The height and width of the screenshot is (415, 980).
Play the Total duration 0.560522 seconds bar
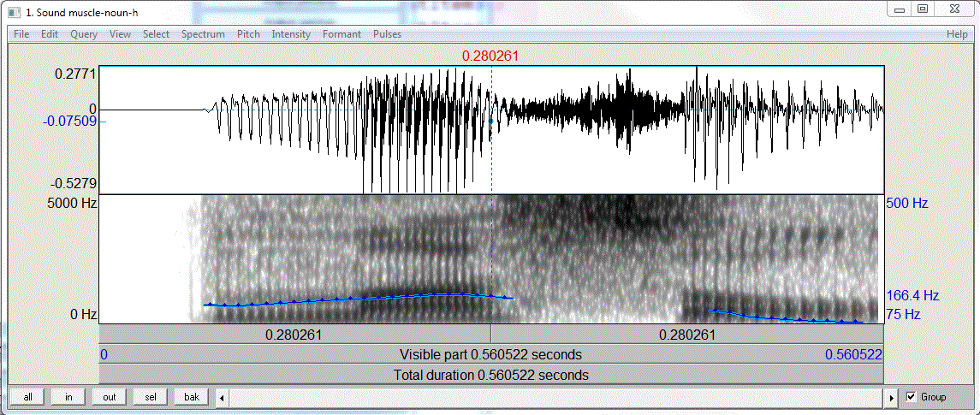[x=491, y=376]
